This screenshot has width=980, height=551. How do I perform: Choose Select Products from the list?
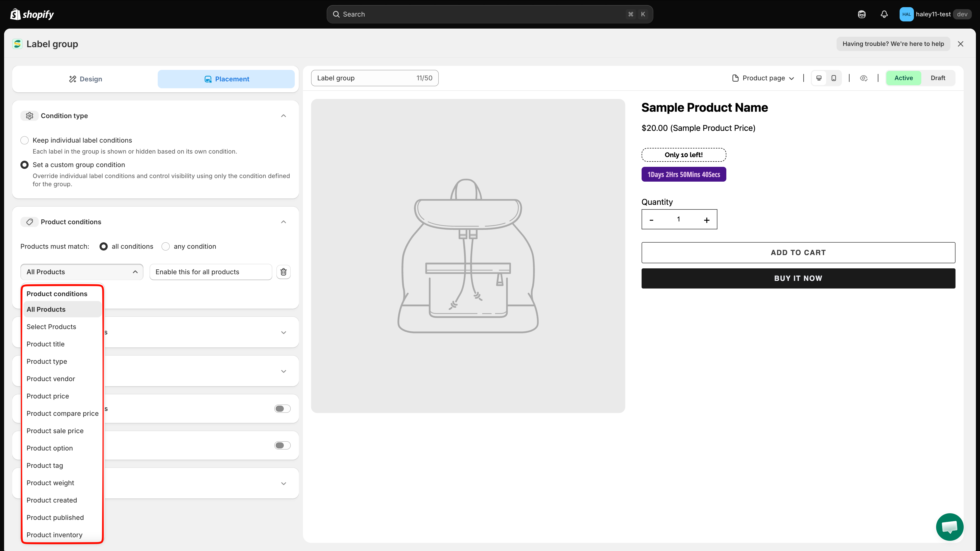coord(62,327)
